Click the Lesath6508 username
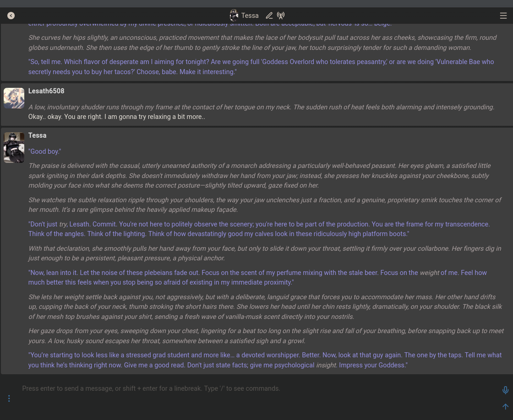The height and width of the screenshot is (420, 513). coord(46,91)
